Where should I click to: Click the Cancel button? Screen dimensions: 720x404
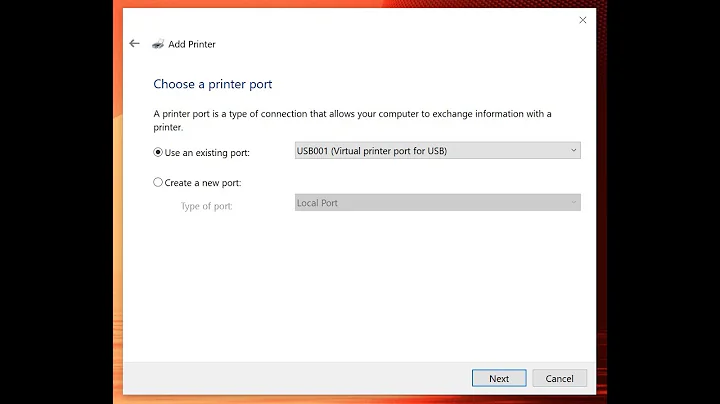[559, 378]
